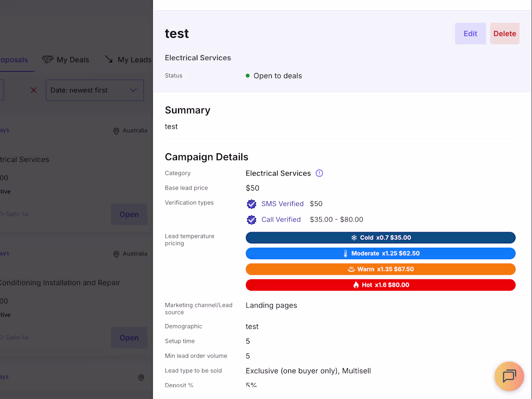The image size is (532, 399).
Task: Click the red X clear filter icon
Action: [33, 90]
